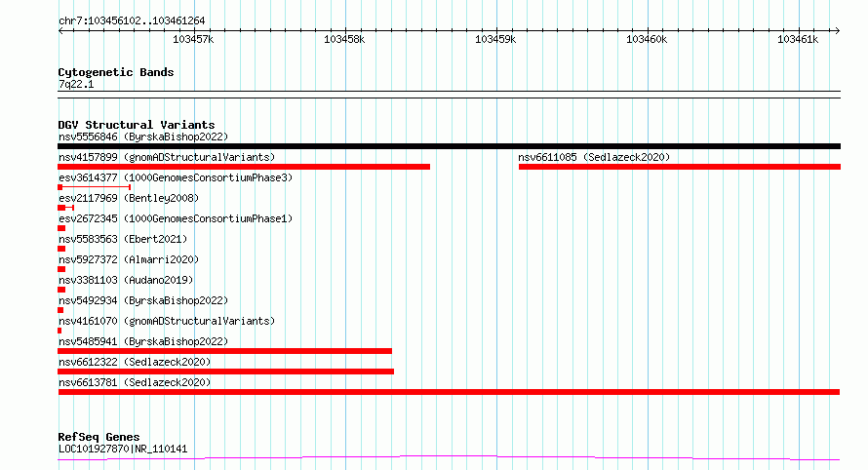Select the nsv5583563 small red block
This screenshot has height=470, width=868.
point(61,249)
